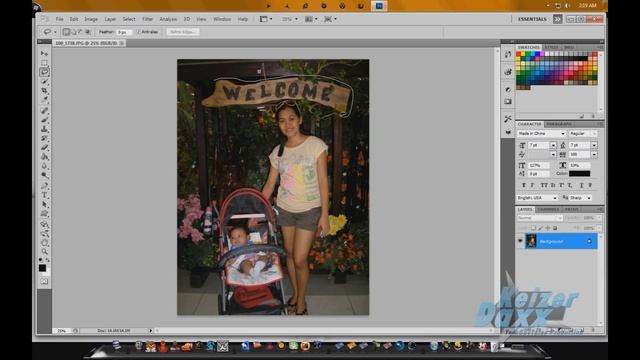
Task: Open the anti-aliasing Sharp dropdown
Action: click(x=580, y=198)
